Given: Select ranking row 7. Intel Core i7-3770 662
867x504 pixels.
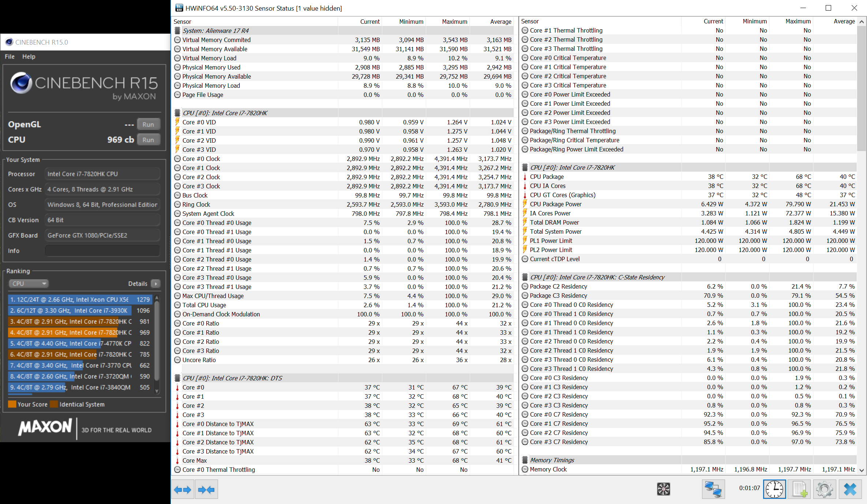Looking at the screenshot, I should [79, 365].
